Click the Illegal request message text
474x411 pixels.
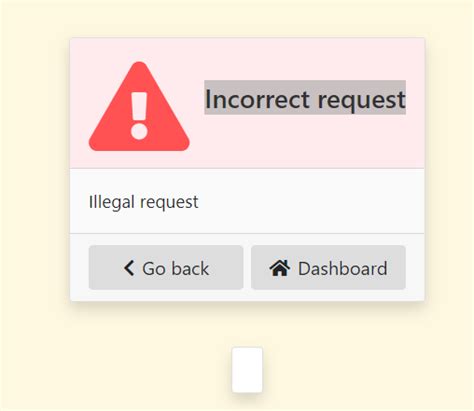click(144, 202)
